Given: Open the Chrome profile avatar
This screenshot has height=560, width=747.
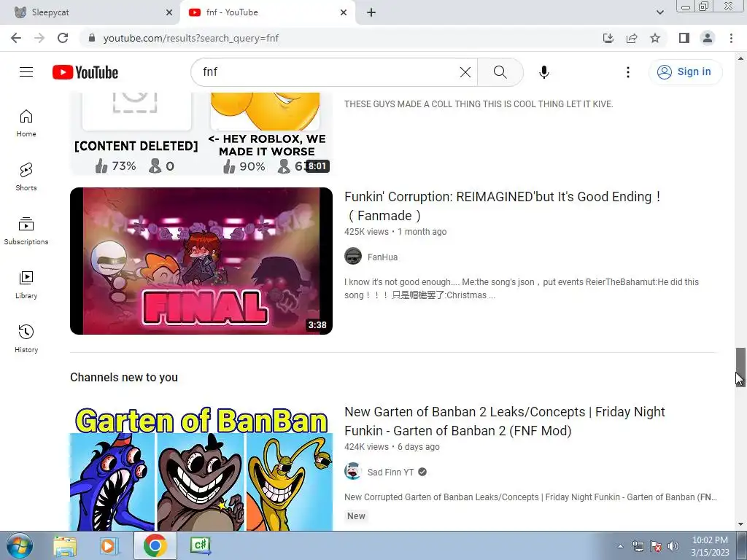Looking at the screenshot, I should click(x=708, y=38).
